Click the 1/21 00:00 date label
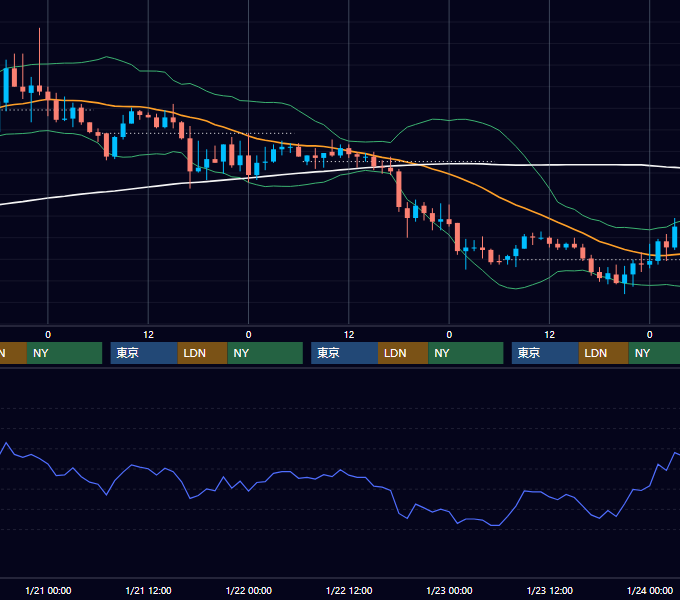Screen dimensions: 680x600 (x=48, y=590)
